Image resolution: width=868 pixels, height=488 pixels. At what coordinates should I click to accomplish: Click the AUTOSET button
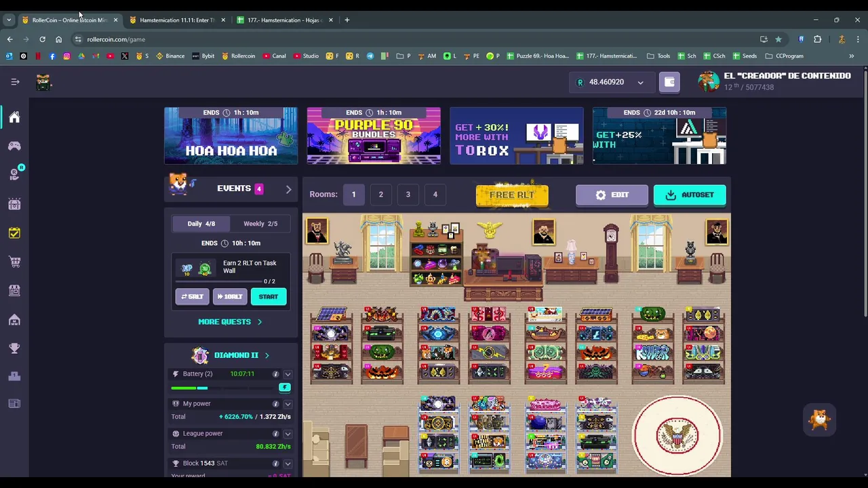(690, 195)
